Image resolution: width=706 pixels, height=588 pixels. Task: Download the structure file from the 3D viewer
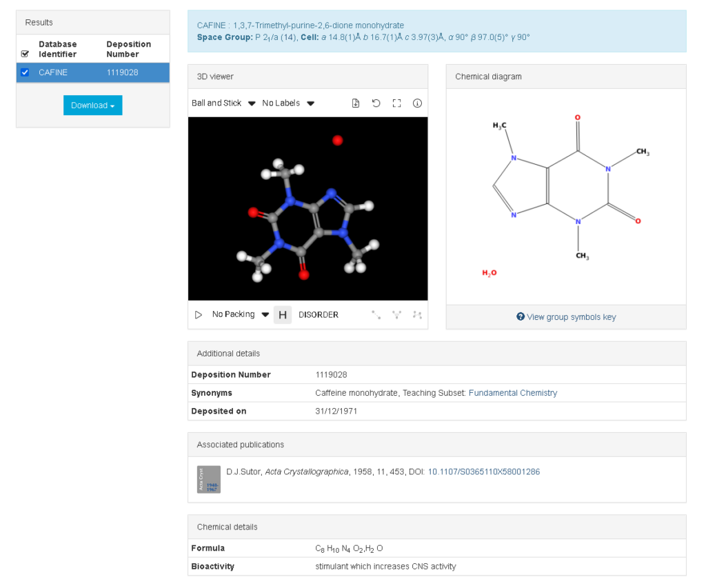click(x=355, y=103)
